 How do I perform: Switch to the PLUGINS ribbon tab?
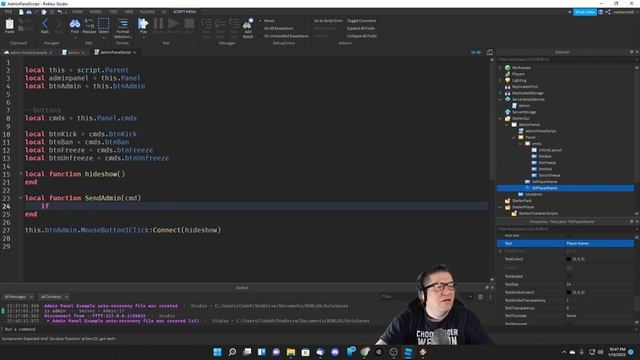(147, 12)
